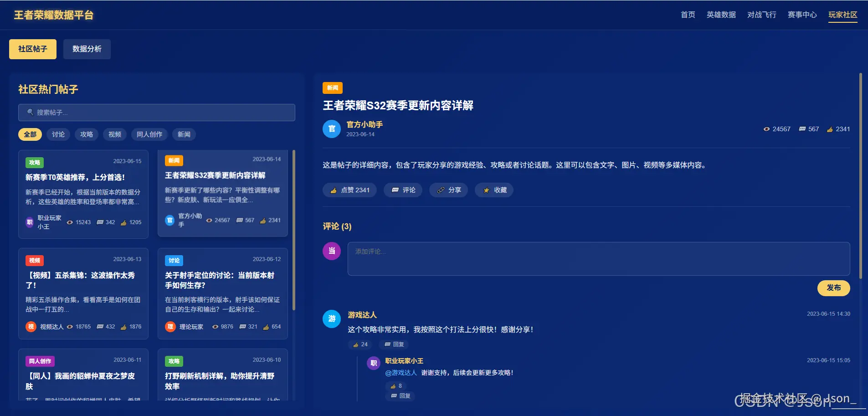Reply to 游戏达人's comment via 回复

[394, 344]
